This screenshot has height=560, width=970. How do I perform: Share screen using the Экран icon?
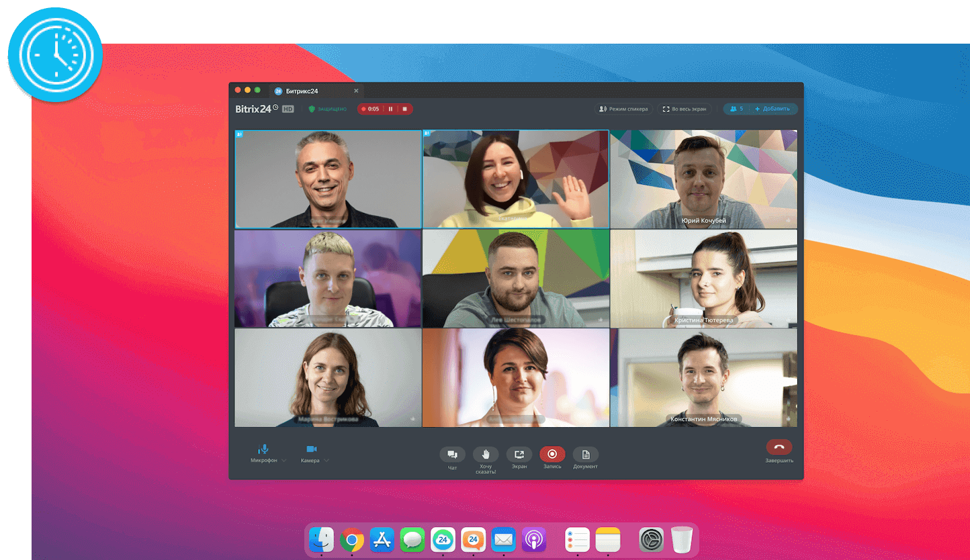pyautogui.click(x=519, y=455)
